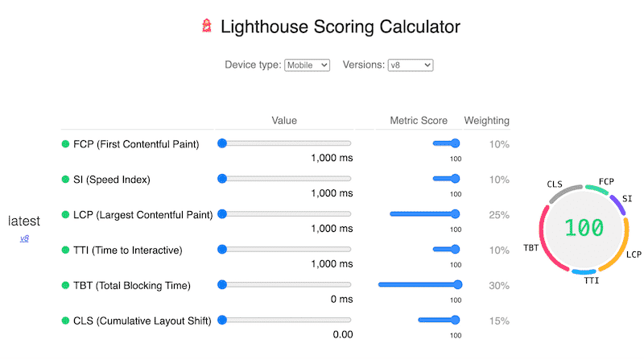Open the Versions dropdown
The height and width of the screenshot is (360, 644).
coord(410,64)
